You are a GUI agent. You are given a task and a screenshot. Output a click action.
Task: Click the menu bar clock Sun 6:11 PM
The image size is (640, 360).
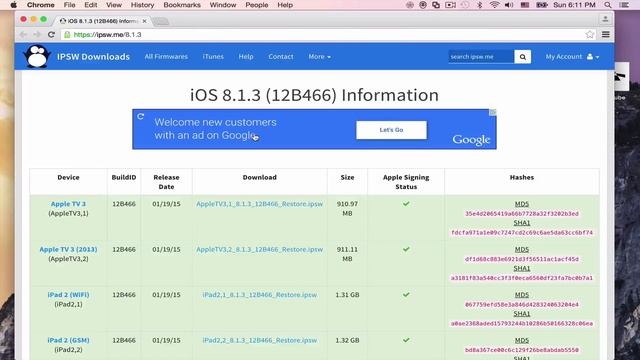[x=574, y=5]
